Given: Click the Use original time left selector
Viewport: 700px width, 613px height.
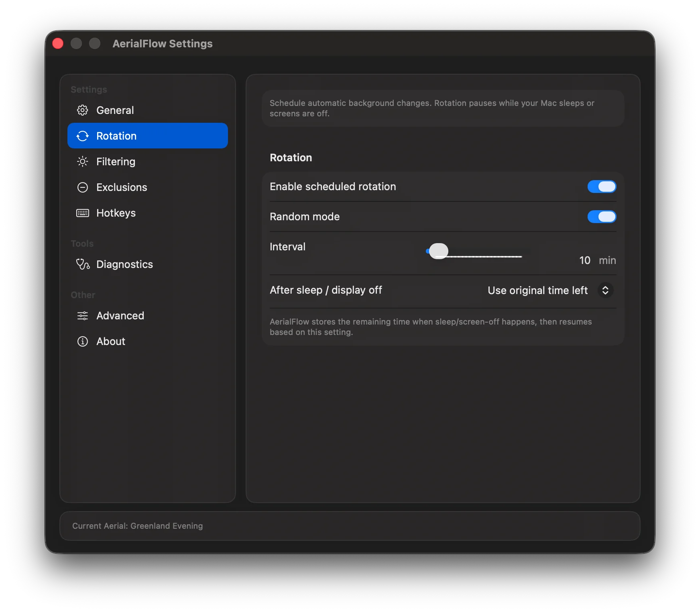Looking at the screenshot, I should (538, 290).
